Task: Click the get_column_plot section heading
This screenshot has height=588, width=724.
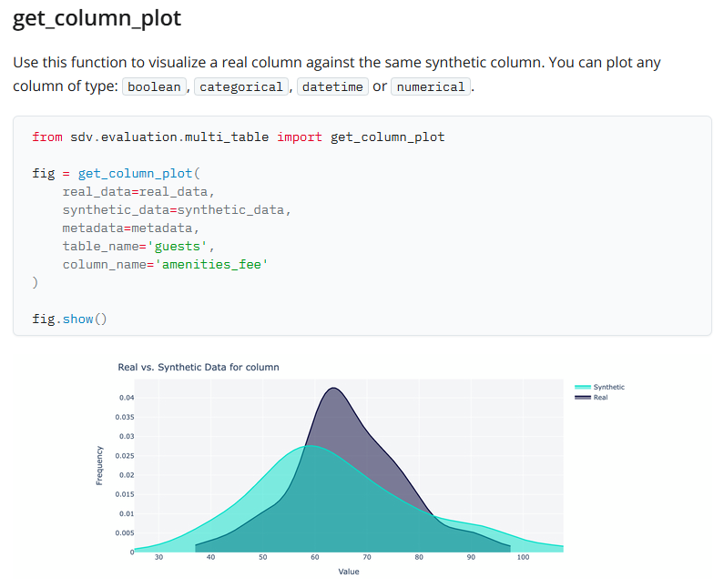Action: coord(97,19)
